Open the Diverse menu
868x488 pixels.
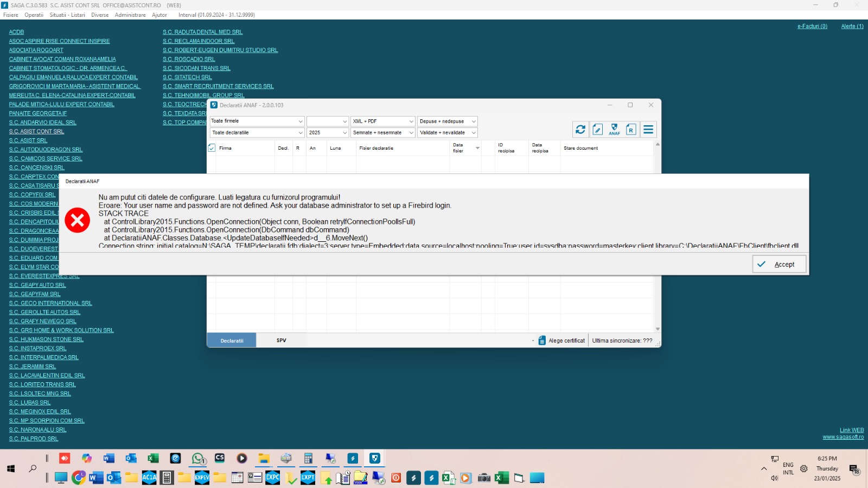(100, 15)
